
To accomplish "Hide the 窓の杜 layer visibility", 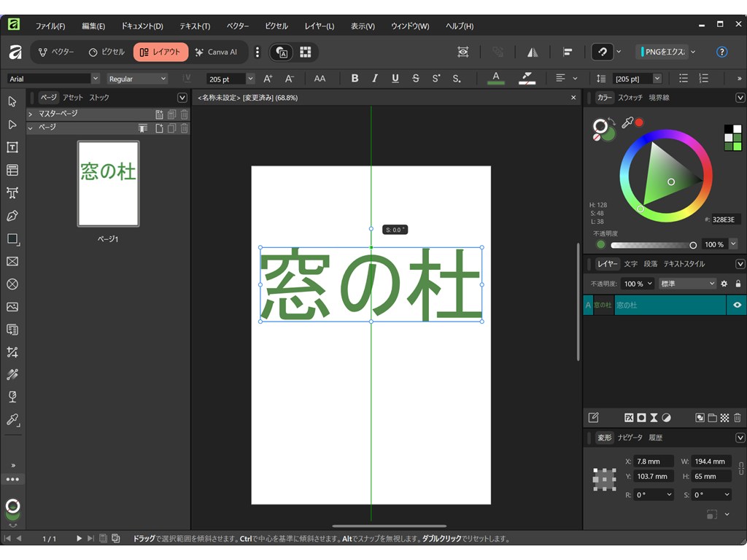I will pos(737,306).
